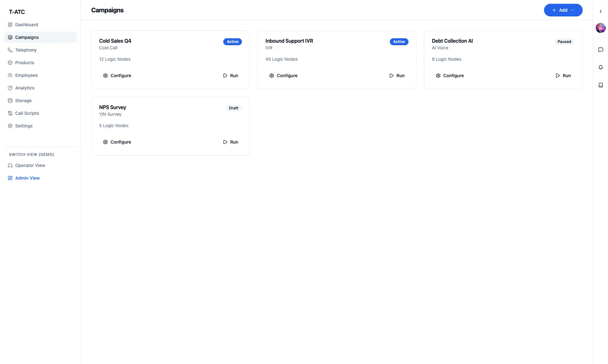Click the Settings gear icon in sidebar
This screenshot has width=608, height=364.
point(10,126)
